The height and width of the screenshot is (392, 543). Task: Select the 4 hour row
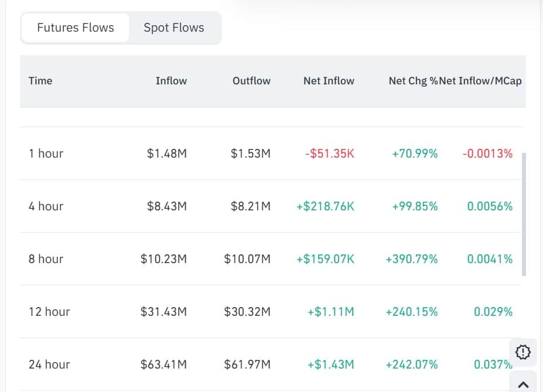pyautogui.click(x=46, y=206)
